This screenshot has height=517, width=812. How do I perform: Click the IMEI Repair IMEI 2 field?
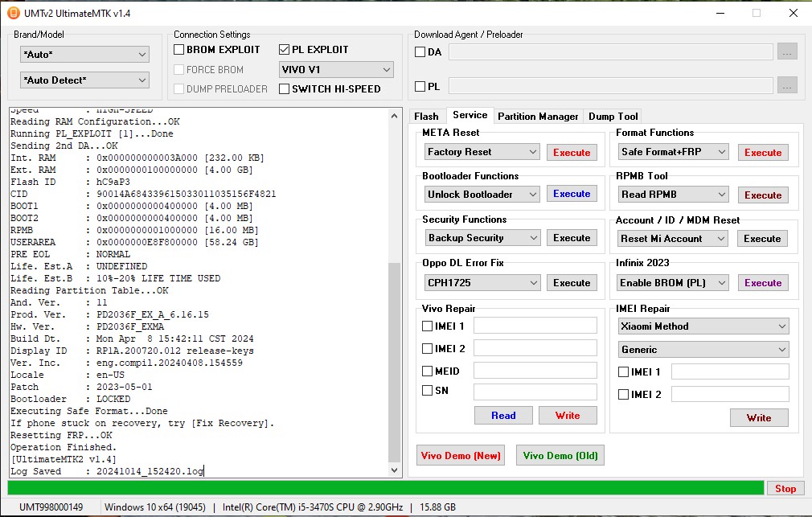730,394
